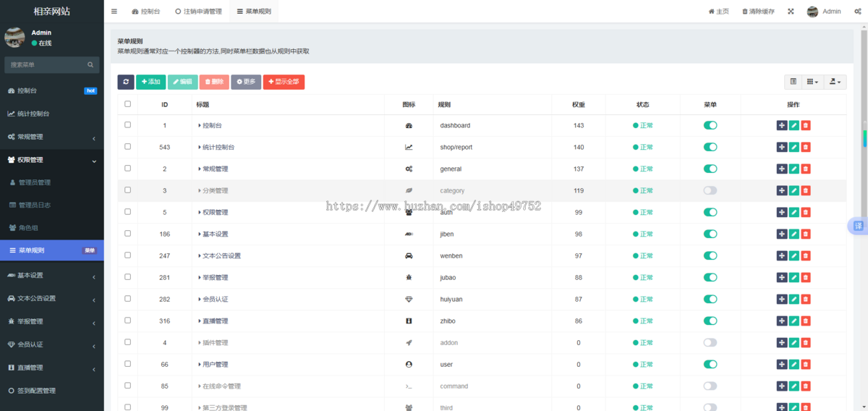Toggle menu switch for dashboard row
The width and height of the screenshot is (868, 411).
(x=710, y=125)
